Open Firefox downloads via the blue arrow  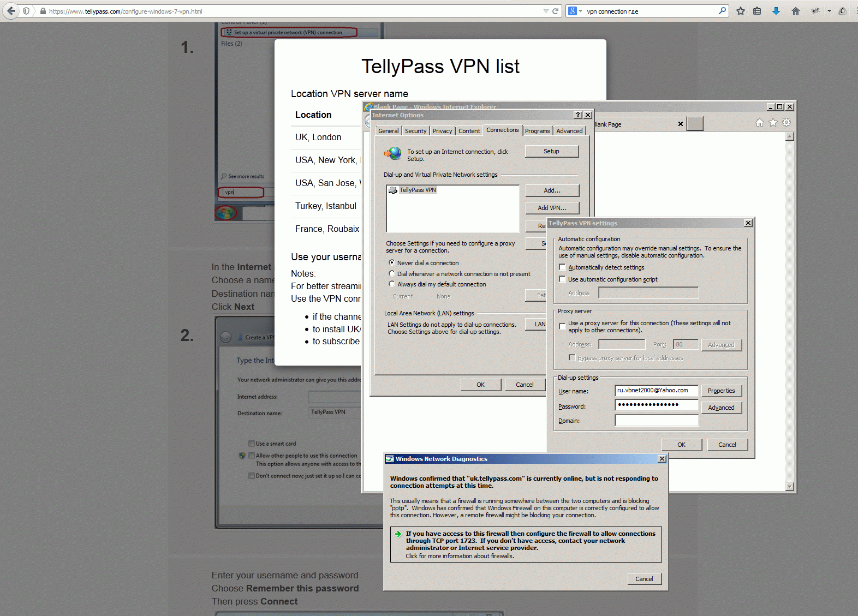(x=776, y=11)
